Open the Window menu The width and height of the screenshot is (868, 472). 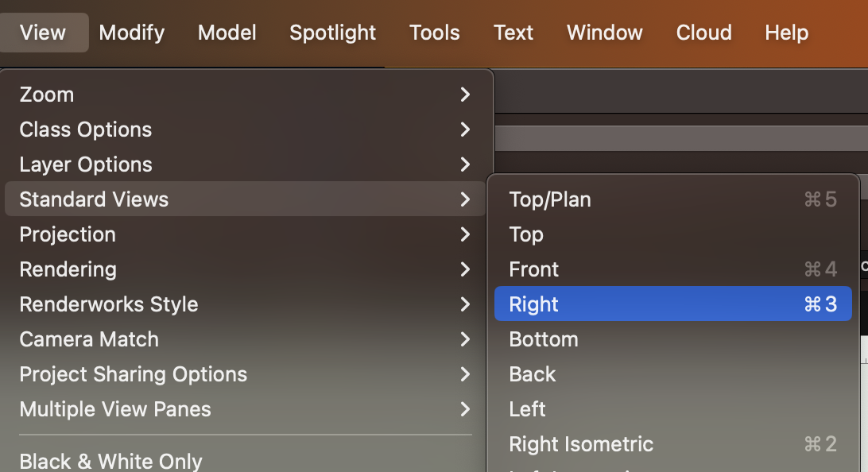coord(604,33)
